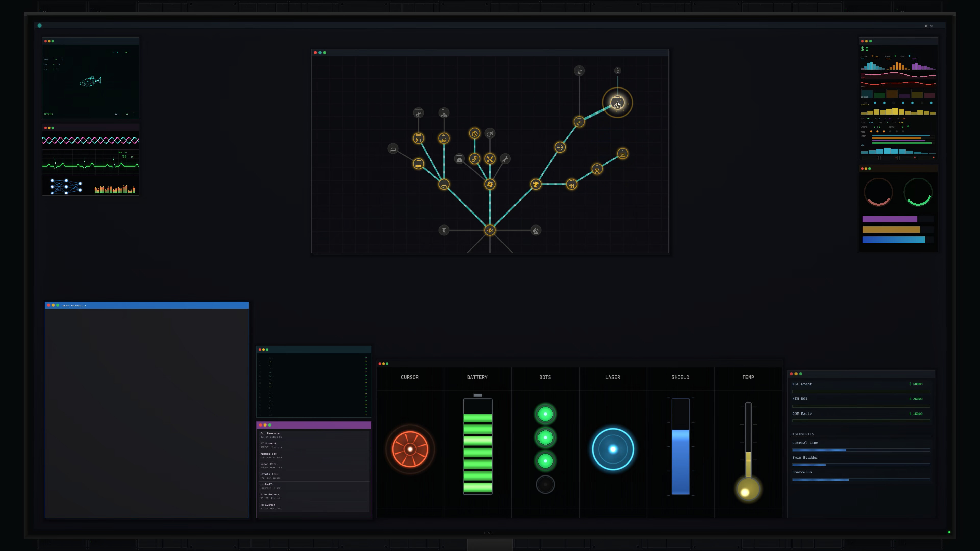Toggle the PUMP indicator dot
The height and width of the screenshot is (551, 980).
tap(896, 56)
